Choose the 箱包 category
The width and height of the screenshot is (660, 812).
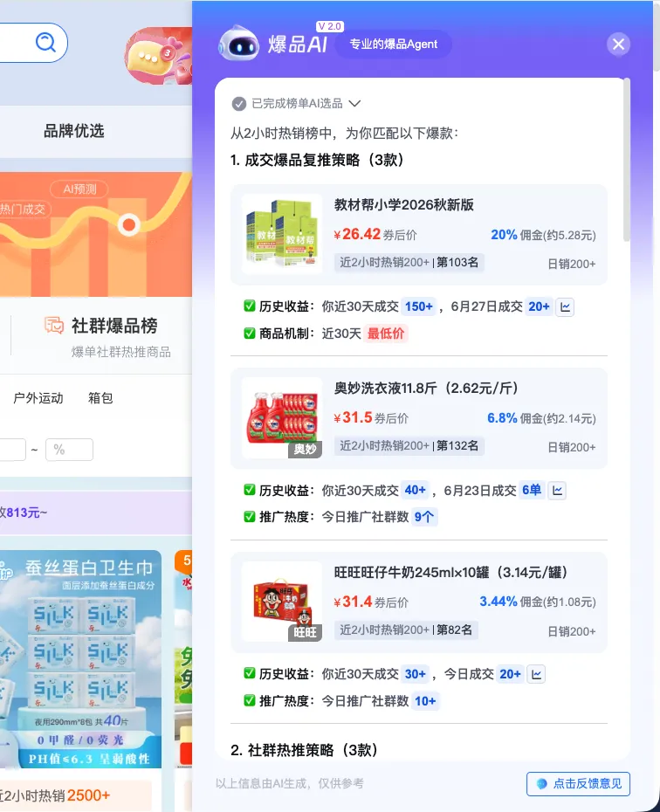100,398
